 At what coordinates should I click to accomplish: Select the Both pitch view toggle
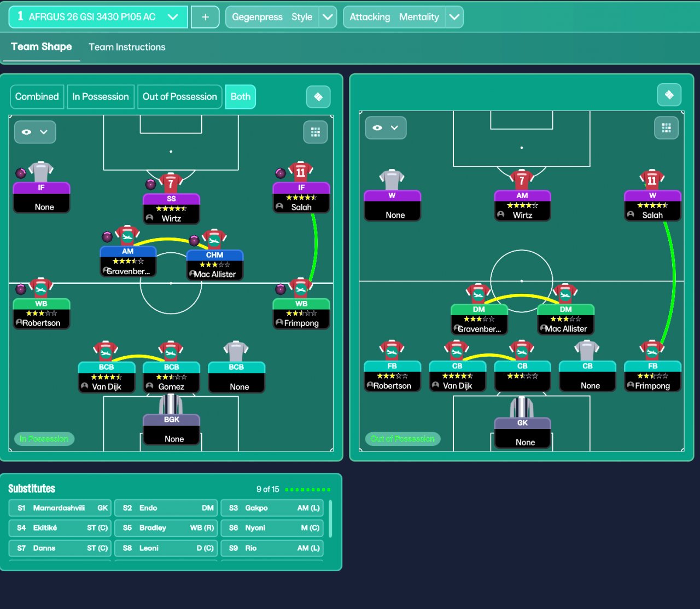pyautogui.click(x=241, y=97)
